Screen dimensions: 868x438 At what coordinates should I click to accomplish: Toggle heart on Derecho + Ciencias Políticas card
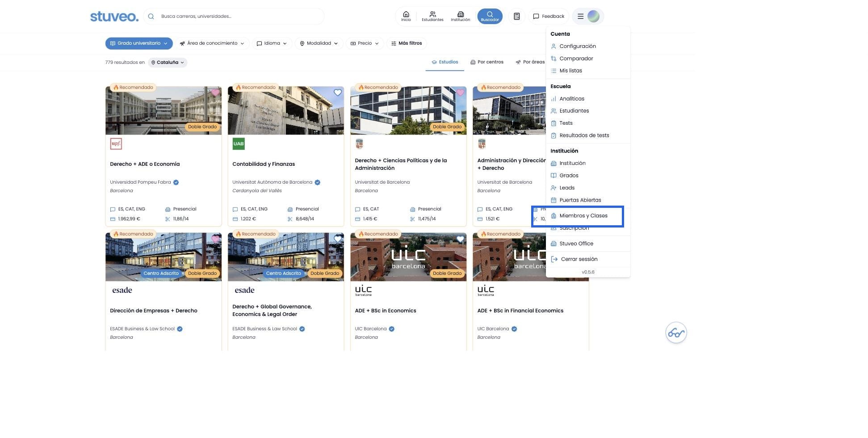coord(460,93)
